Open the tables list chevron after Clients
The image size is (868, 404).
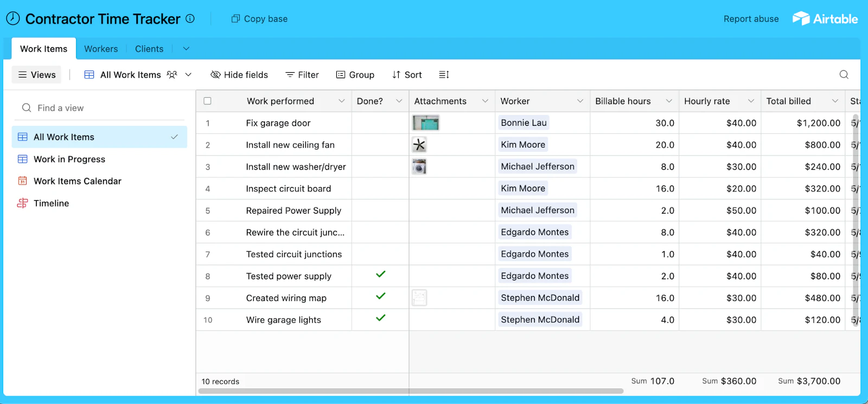pyautogui.click(x=186, y=49)
